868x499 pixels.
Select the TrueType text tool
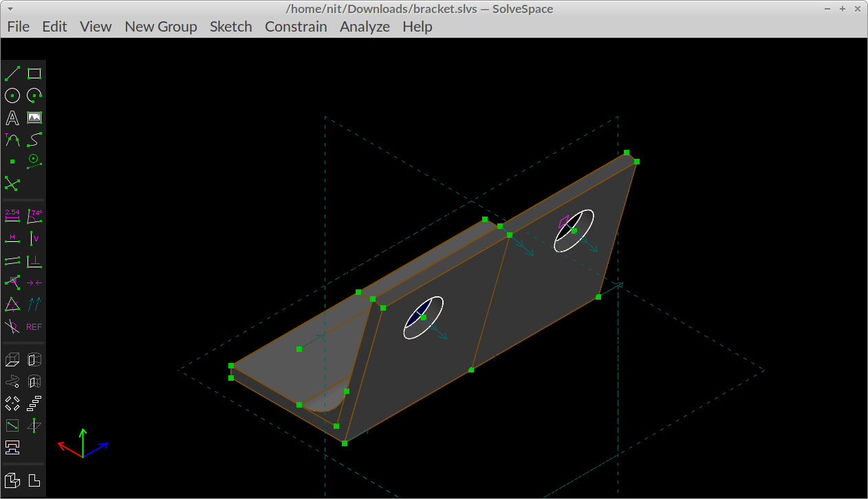coord(12,118)
